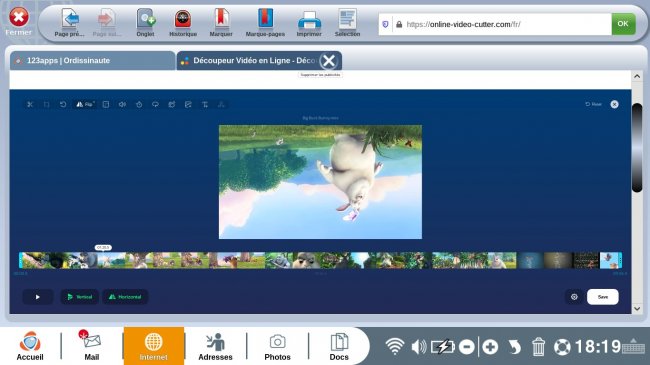650x365 pixels.
Task: Open the volume tool in editor toolbar
Action: click(x=122, y=105)
